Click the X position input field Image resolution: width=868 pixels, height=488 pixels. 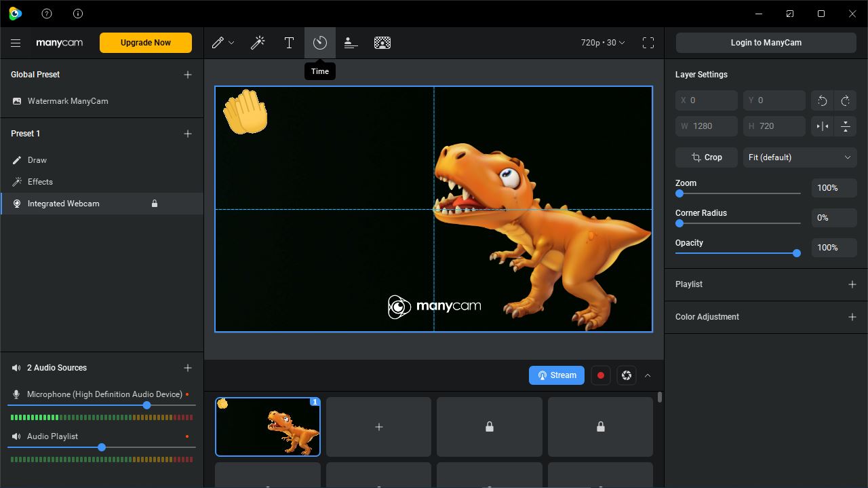(x=707, y=100)
